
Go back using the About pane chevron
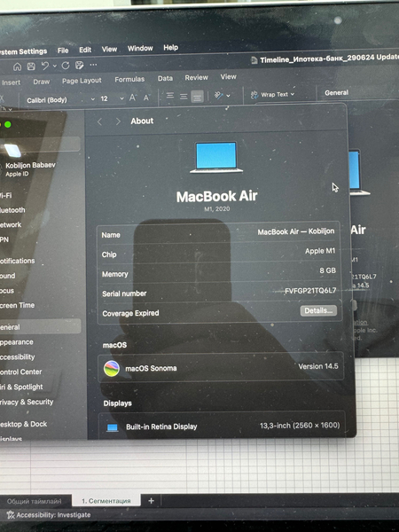99,121
